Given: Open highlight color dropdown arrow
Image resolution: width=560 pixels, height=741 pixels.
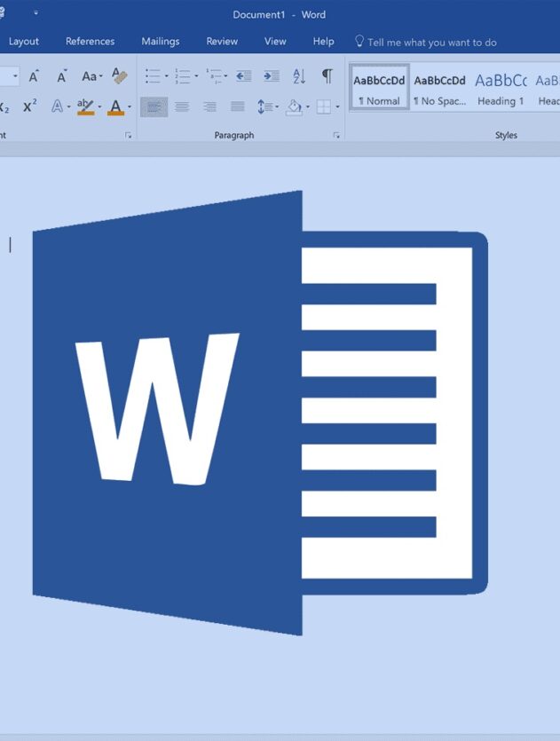Looking at the screenshot, I should pyautogui.click(x=99, y=106).
